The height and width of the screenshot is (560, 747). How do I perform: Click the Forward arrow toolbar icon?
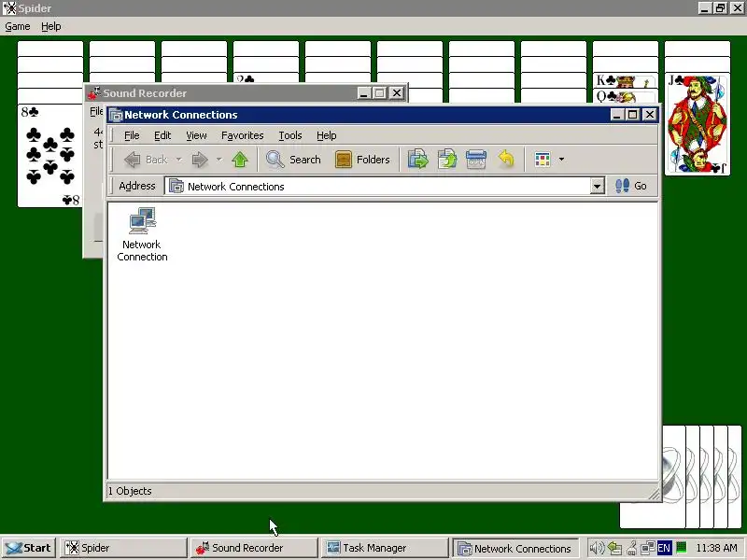[x=200, y=160]
